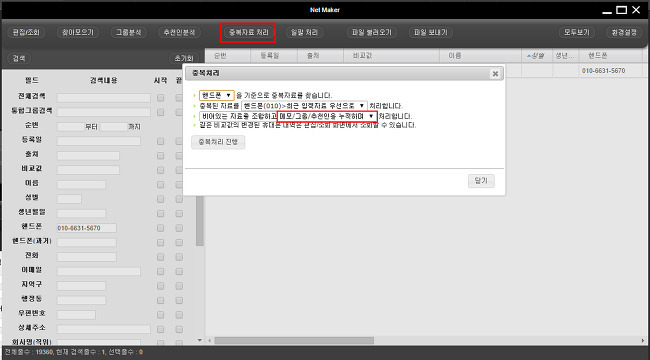This screenshot has height=360, width=650.
Task: Click the 이름 column header
Action: tap(480, 56)
